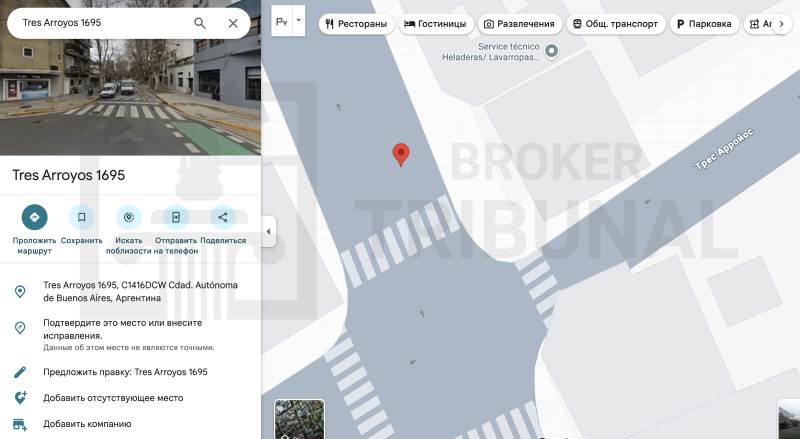
Task: Click the Искать поблизости icon
Action: [129, 217]
